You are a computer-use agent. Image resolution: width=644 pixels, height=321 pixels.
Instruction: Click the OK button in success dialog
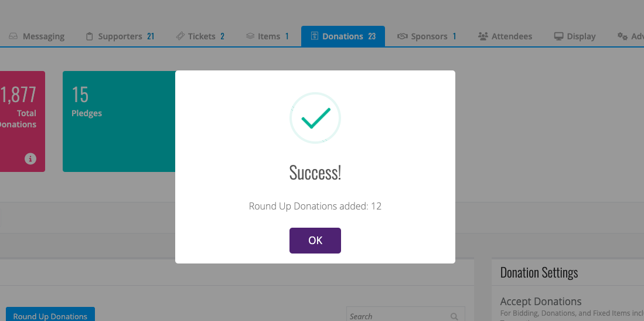click(315, 241)
